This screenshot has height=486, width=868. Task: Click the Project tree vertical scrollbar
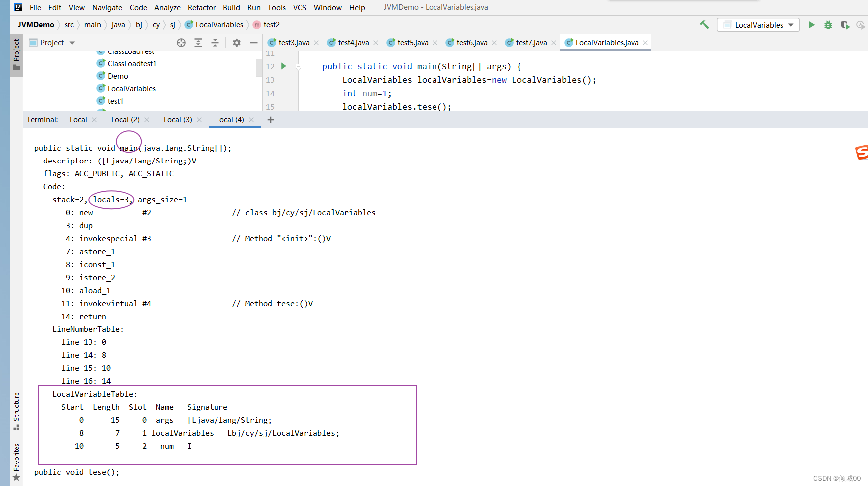259,67
